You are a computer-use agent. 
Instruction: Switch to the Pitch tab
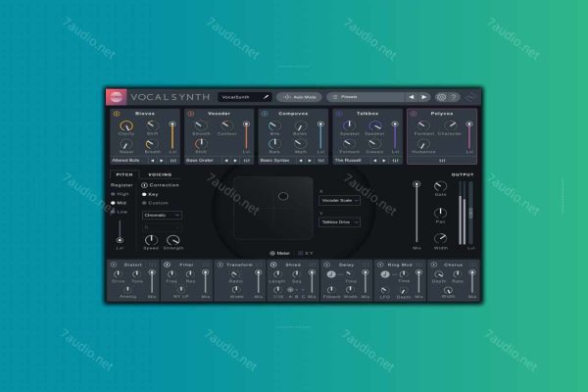click(x=124, y=174)
